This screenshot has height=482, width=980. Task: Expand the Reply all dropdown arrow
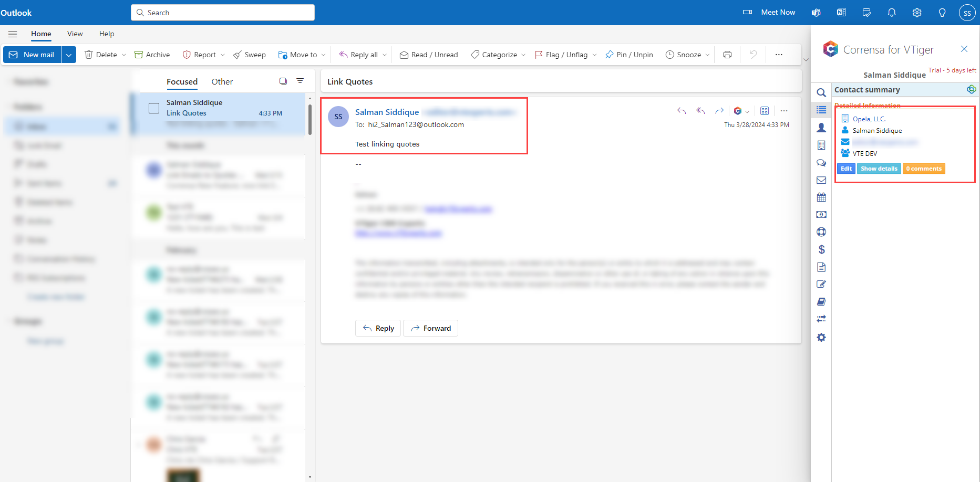click(385, 55)
